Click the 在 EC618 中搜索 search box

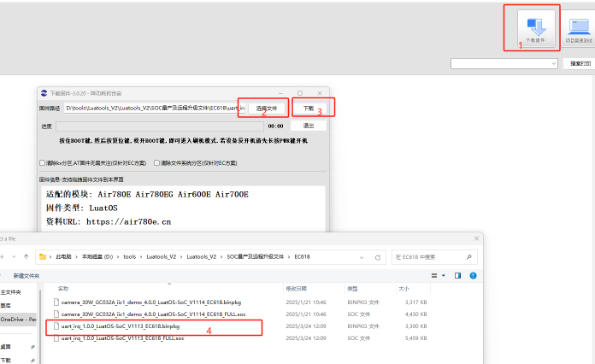click(x=434, y=257)
